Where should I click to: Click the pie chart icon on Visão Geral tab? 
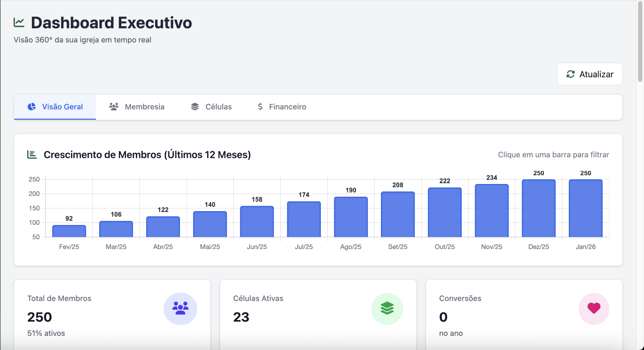coord(32,106)
